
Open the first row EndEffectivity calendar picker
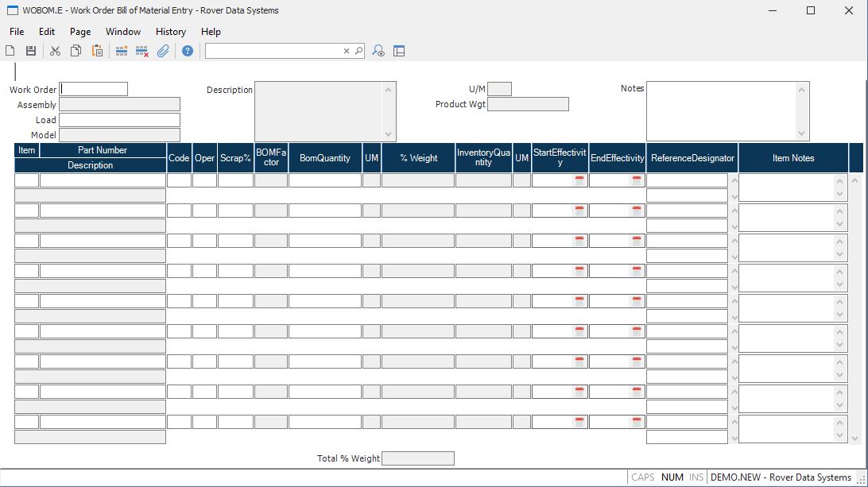(637, 180)
